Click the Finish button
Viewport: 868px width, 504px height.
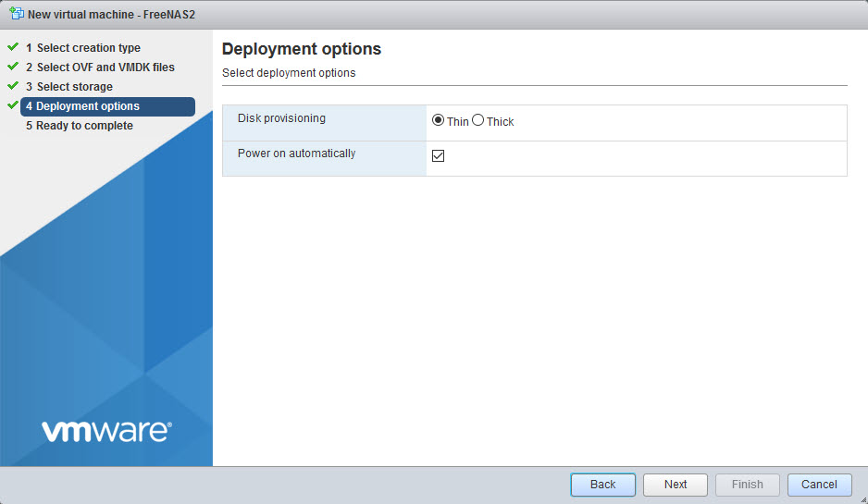pyautogui.click(x=748, y=485)
